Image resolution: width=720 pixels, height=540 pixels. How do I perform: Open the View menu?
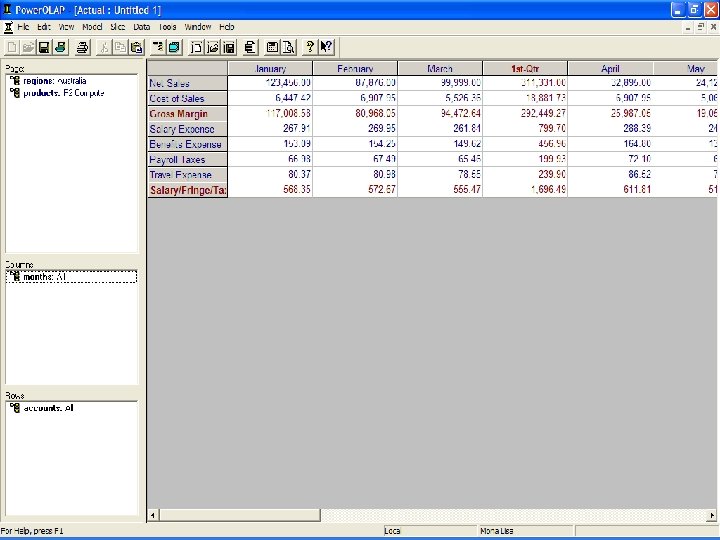[x=66, y=27]
